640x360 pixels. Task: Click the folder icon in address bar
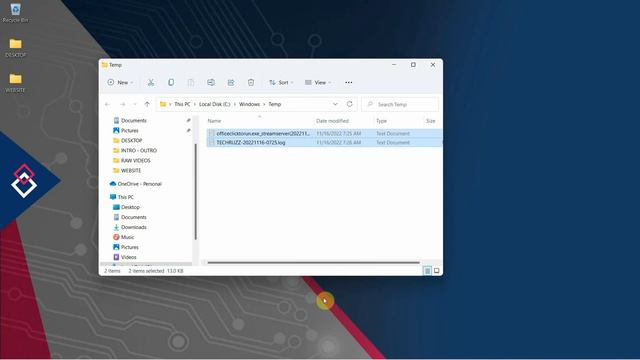point(163,104)
